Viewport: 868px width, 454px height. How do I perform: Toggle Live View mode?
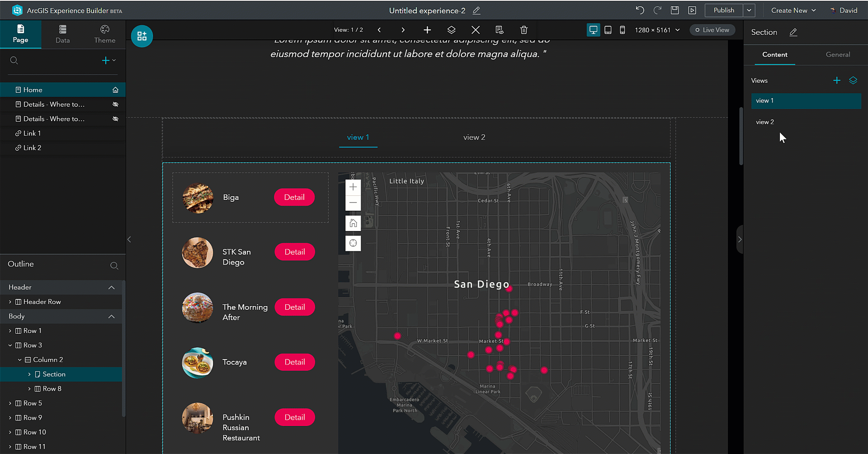pos(712,30)
